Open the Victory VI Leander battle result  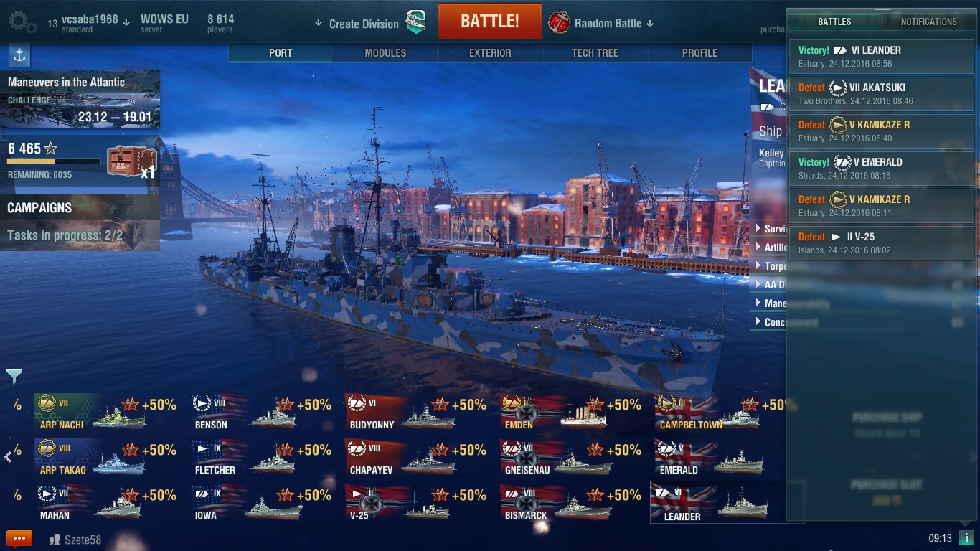coord(882,57)
